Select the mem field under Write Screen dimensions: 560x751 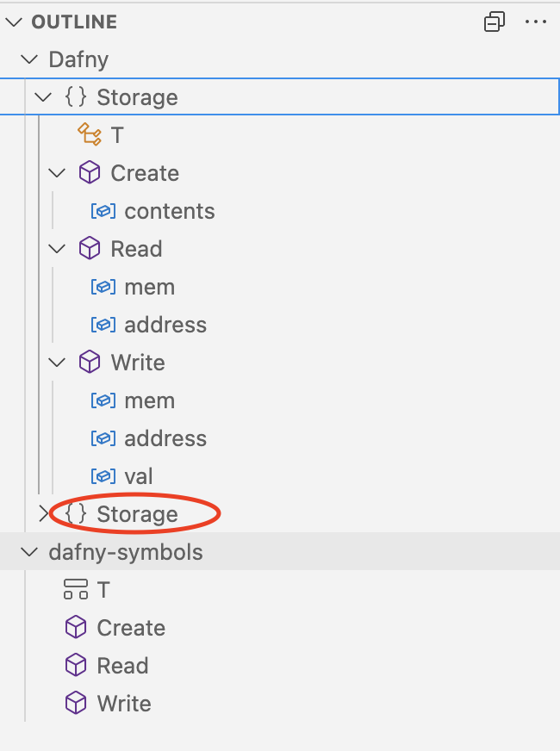[150, 400]
